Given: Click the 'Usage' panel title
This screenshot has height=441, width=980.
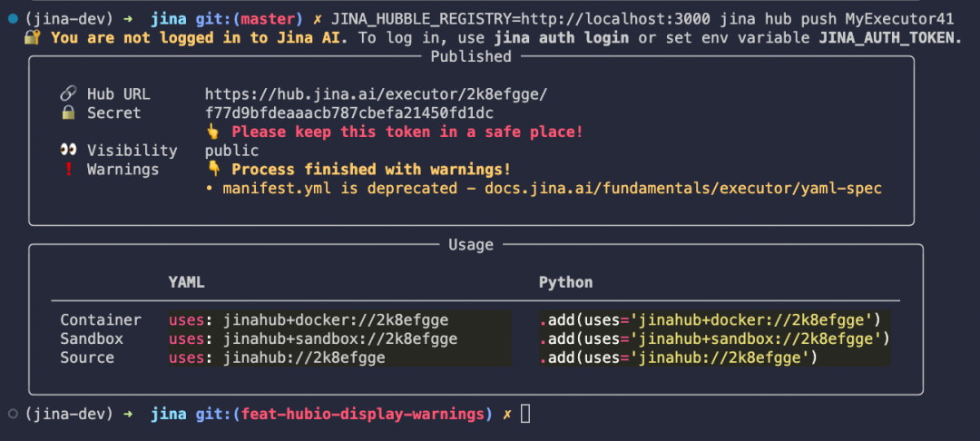Looking at the screenshot, I should (471, 244).
